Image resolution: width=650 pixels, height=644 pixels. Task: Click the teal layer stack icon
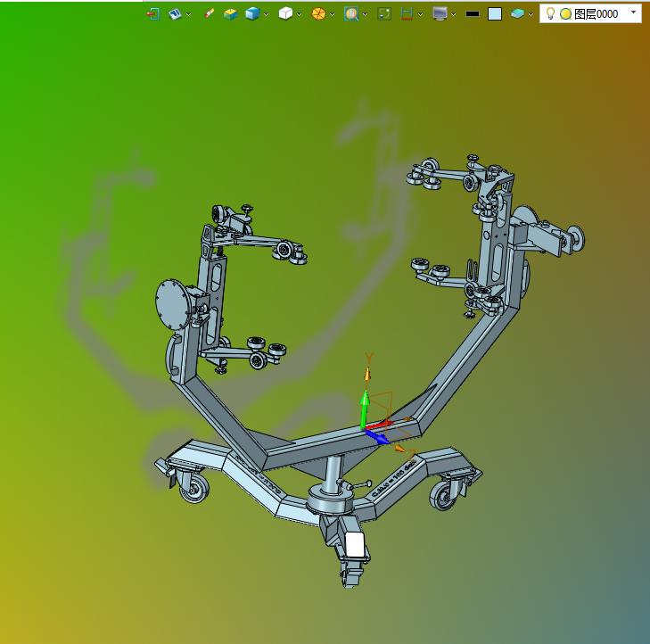click(517, 13)
